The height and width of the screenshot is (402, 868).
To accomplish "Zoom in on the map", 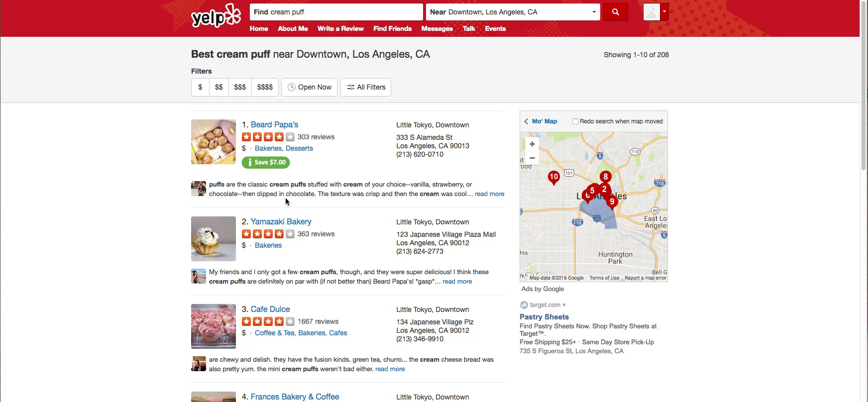I will click(532, 144).
